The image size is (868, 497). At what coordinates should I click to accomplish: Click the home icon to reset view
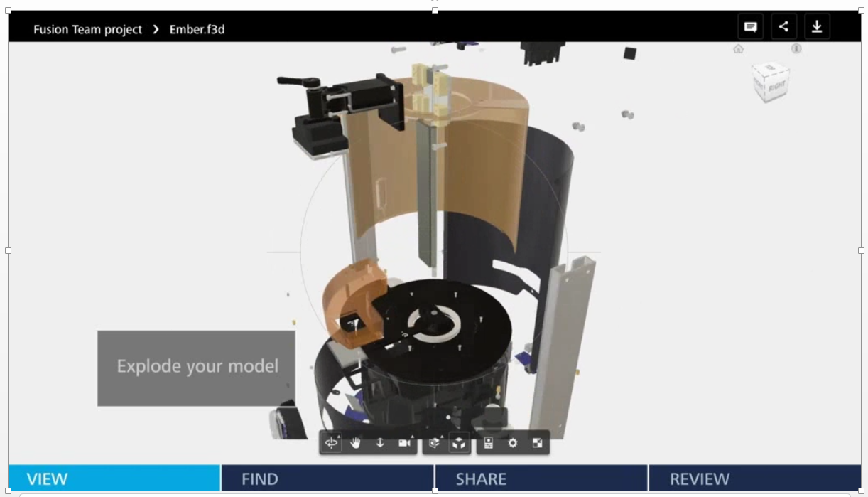[739, 49]
